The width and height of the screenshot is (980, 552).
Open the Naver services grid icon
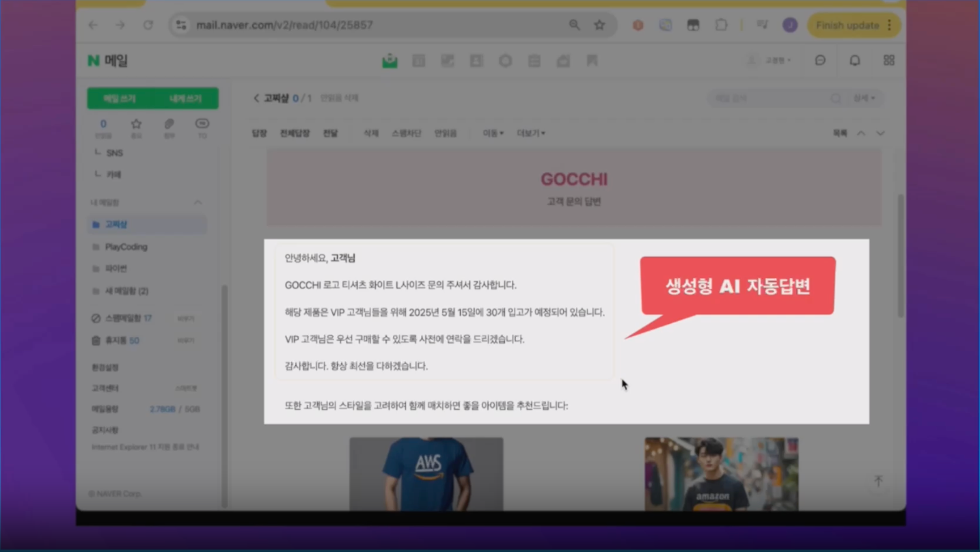(x=889, y=60)
